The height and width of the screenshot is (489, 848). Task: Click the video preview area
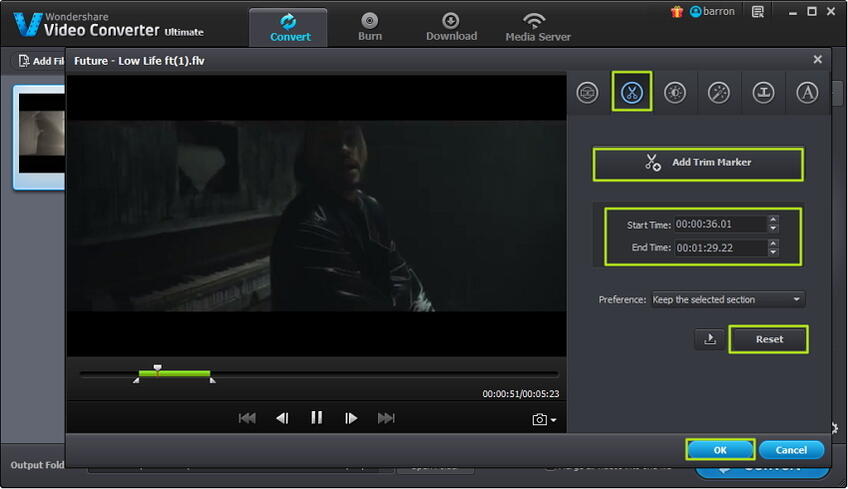point(316,216)
